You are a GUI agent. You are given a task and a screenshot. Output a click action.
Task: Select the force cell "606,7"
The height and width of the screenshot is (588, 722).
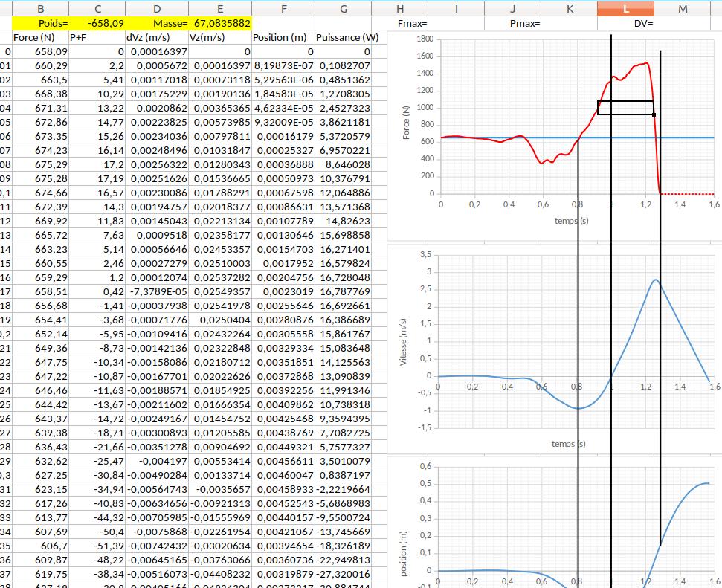coord(40,546)
